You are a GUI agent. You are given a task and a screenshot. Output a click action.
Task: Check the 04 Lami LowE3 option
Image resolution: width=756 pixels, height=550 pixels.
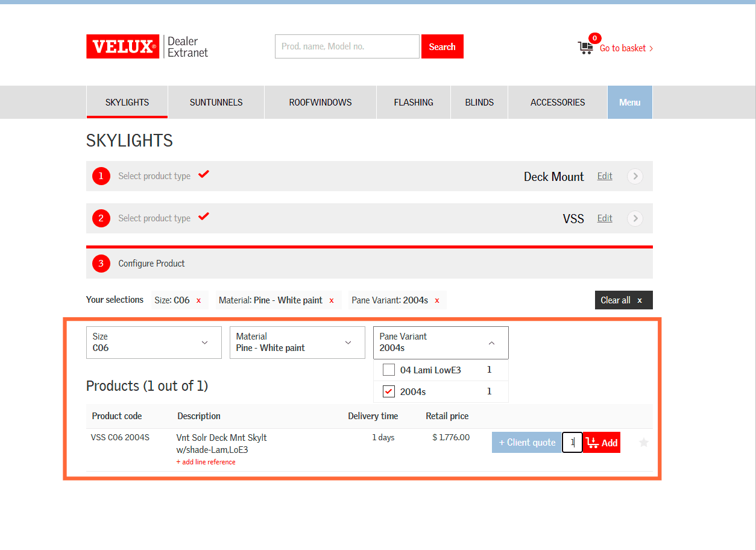tap(389, 370)
